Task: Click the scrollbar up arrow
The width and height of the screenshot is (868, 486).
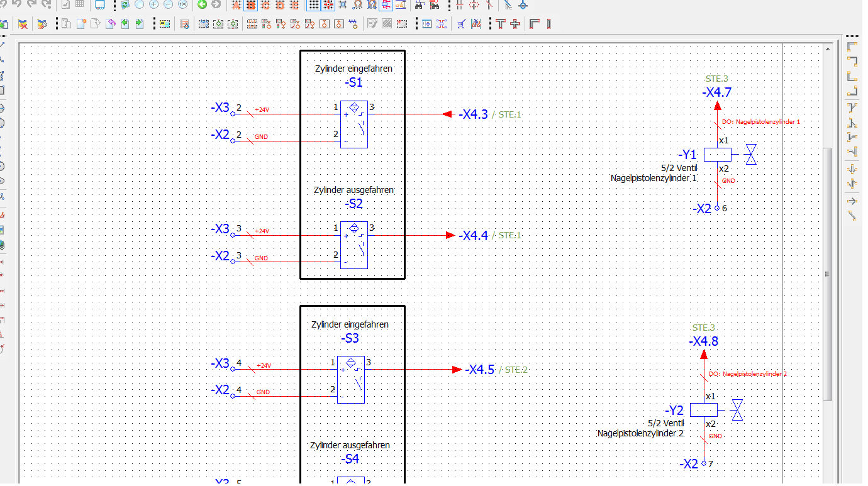Action: coord(828,48)
